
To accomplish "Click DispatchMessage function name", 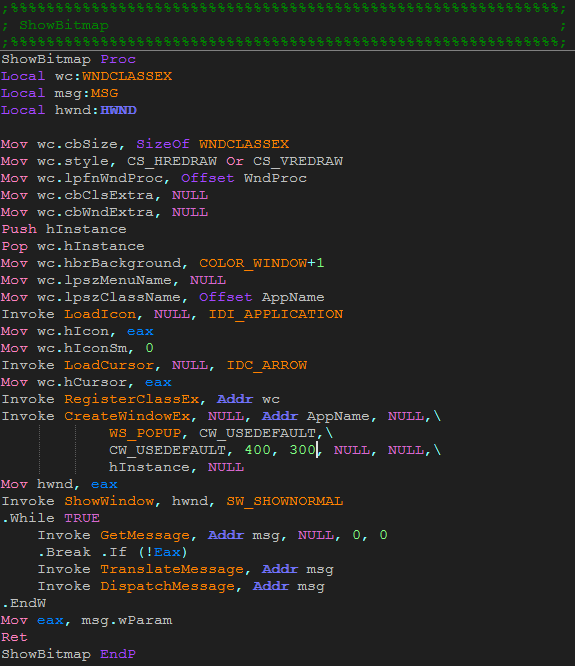I will coord(167,586).
